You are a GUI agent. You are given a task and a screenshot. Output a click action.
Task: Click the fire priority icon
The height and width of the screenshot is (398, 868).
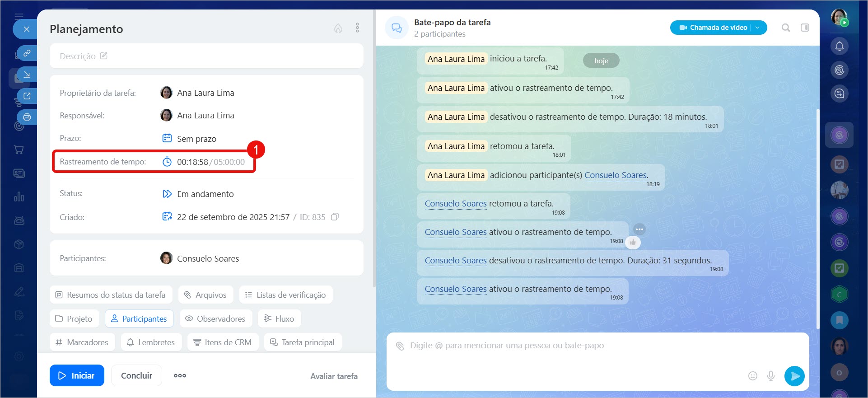tap(338, 28)
